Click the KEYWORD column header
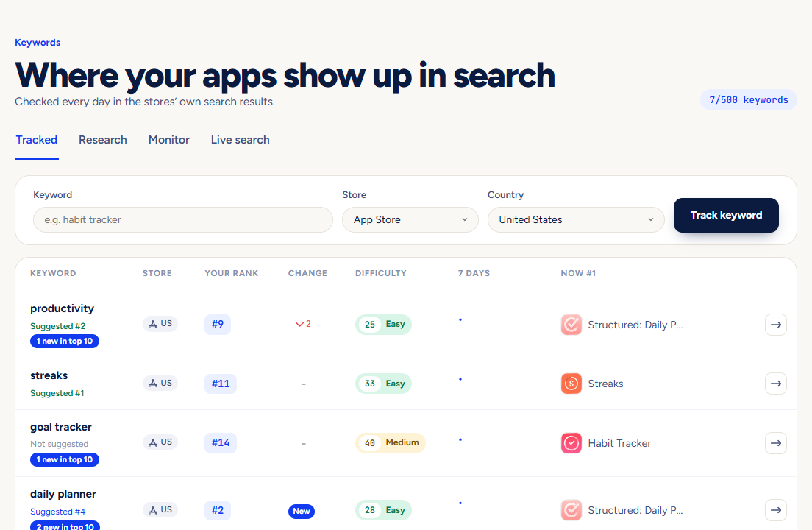This screenshot has height=530, width=812. click(53, 273)
